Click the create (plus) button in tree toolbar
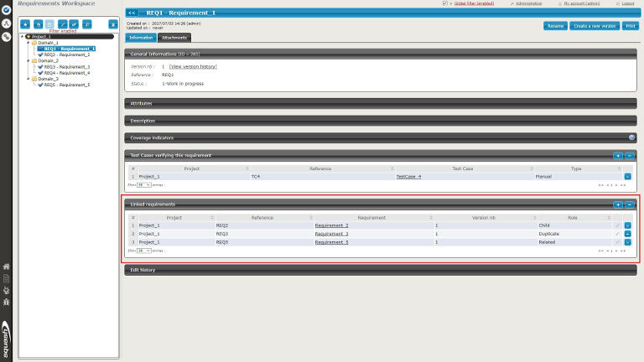This screenshot has width=644, height=362. 25,24
